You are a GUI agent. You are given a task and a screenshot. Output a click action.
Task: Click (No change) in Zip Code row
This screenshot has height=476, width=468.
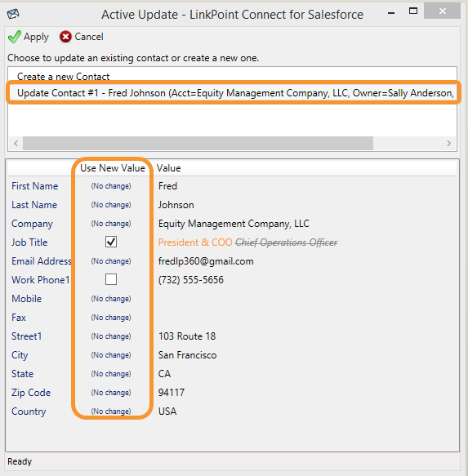(111, 393)
